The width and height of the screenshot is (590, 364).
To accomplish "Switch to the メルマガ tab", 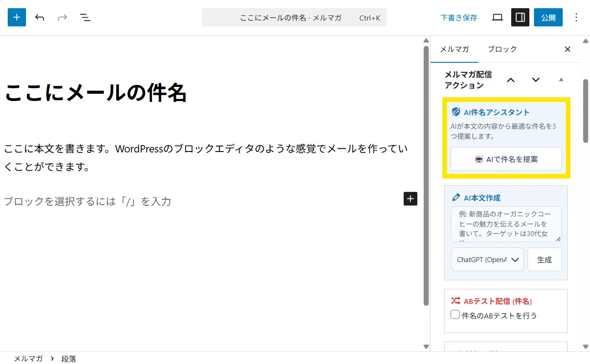I will pos(454,49).
